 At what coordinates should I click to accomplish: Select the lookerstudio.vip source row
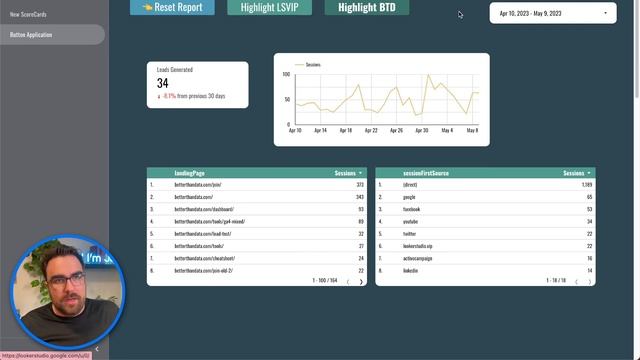pos(485,246)
